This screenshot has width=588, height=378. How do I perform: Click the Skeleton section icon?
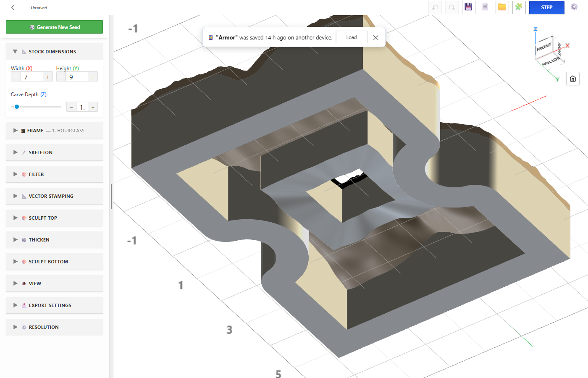(x=24, y=152)
